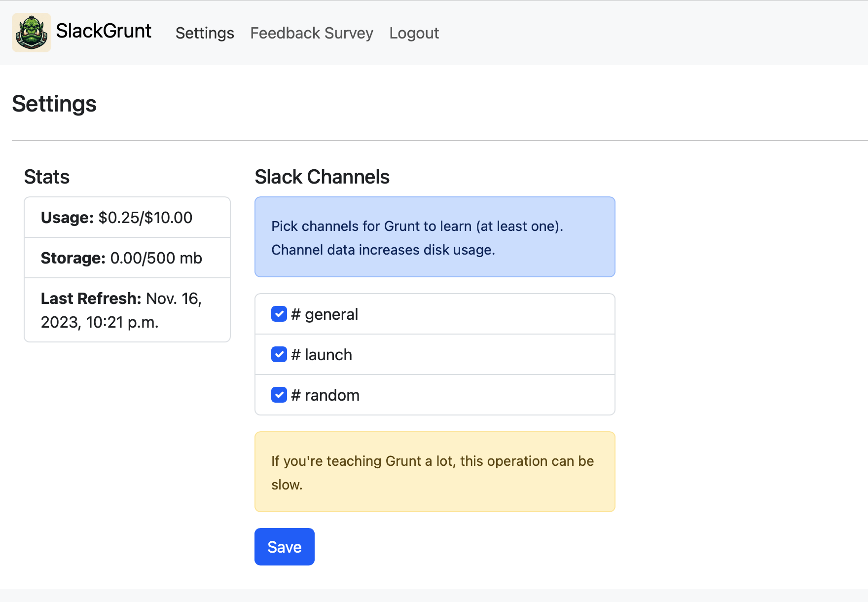This screenshot has width=868, height=602.
Task: Click the "# random" channel label
Action: click(x=325, y=395)
